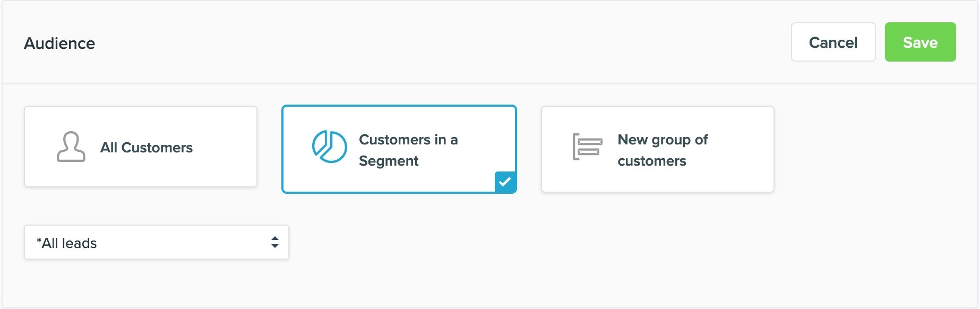Cancel the audience changes

tap(832, 42)
